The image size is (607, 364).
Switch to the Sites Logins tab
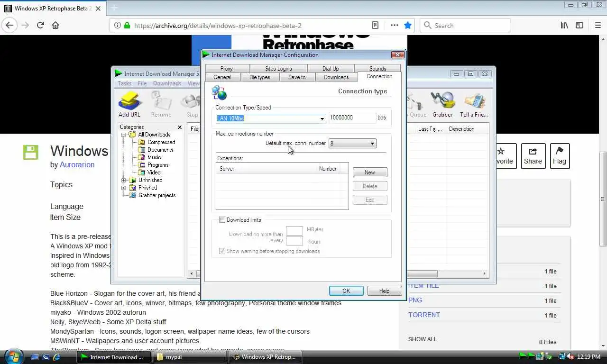pos(278,69)
